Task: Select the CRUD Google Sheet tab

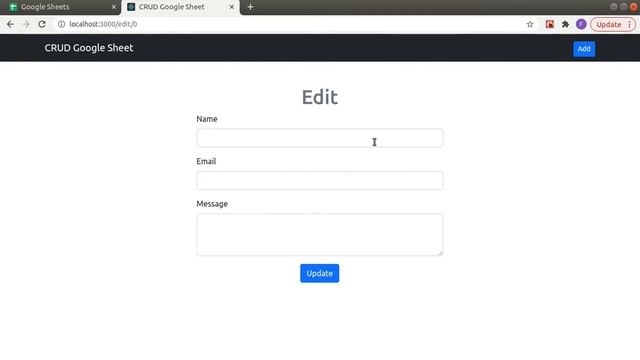Action: pos(180,7)
